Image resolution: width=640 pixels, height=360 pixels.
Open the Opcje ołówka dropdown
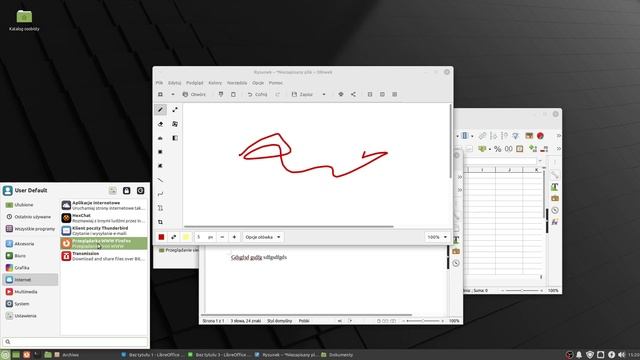pos(263,237)
